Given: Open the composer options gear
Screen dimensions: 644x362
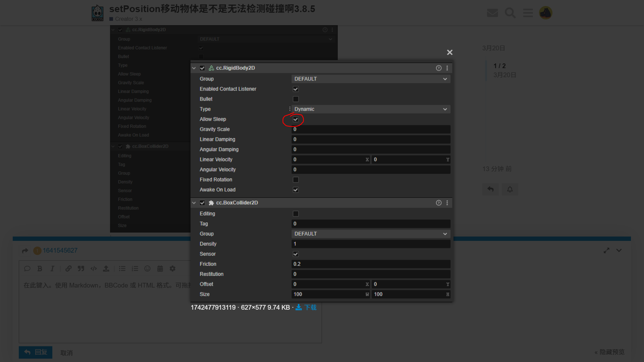Looking at the screenshot, I should [172, 268].
